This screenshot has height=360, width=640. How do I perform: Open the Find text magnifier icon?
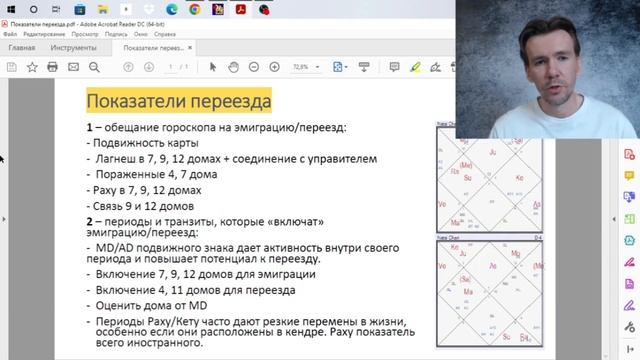pos(94,67)
